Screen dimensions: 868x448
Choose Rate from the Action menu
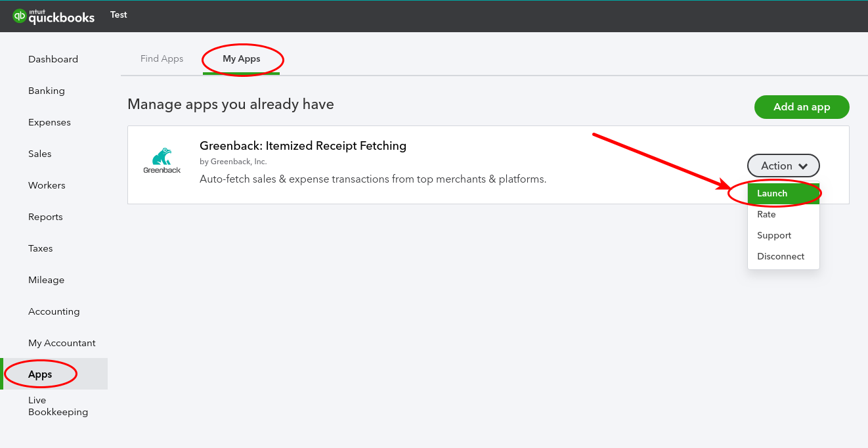pos(766,214)
